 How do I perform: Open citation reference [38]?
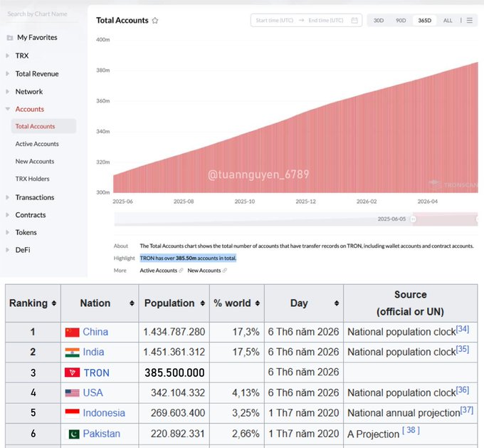[411, 430]
